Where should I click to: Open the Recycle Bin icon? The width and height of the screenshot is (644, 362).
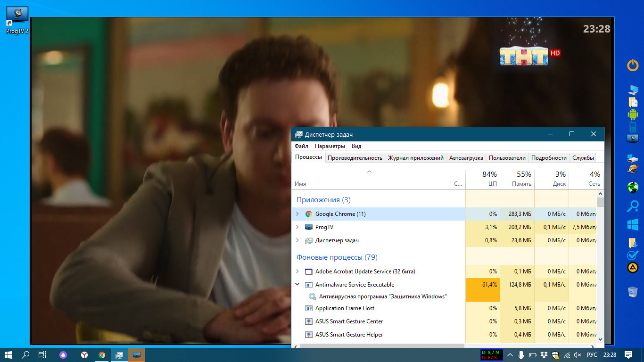point(632,292)
